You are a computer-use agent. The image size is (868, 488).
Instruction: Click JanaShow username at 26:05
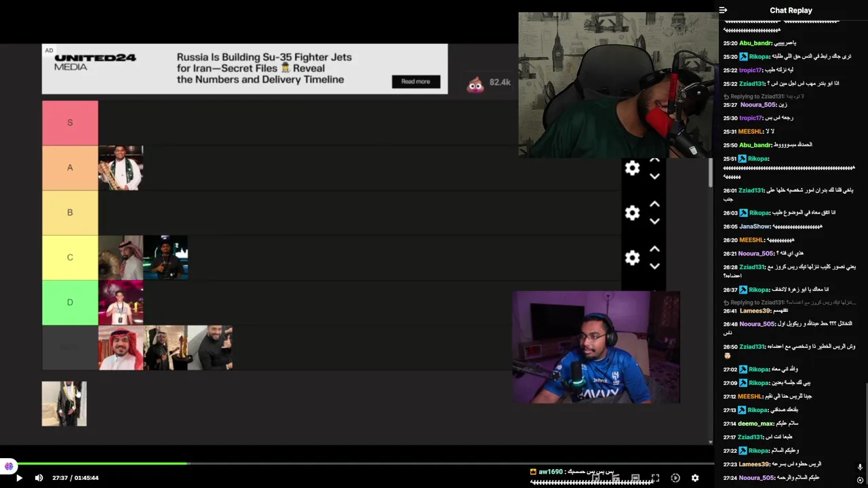[x=755, y=226]
